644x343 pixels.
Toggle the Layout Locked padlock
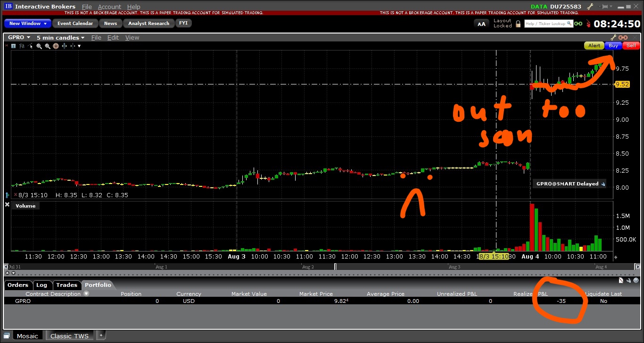coord(518,23)
